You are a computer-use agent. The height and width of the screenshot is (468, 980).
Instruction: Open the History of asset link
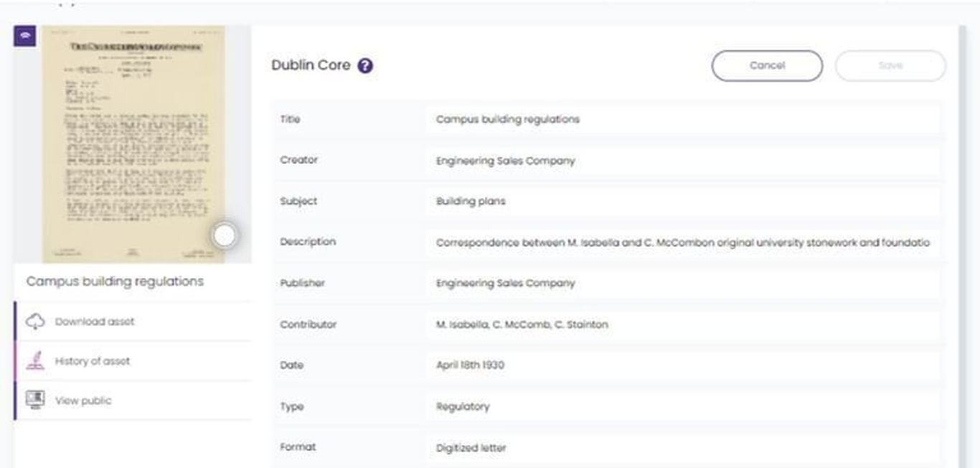pos(93,361)
